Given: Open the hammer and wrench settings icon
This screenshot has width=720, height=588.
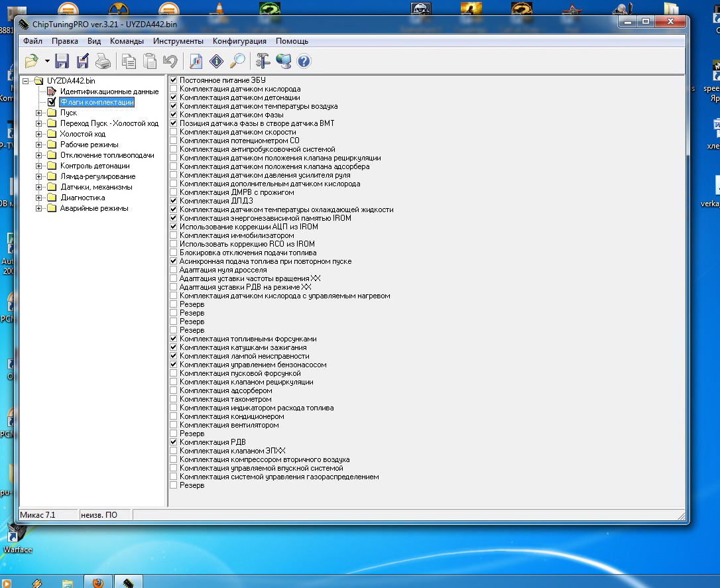Looking at the screenshot, I should [263, 62].
